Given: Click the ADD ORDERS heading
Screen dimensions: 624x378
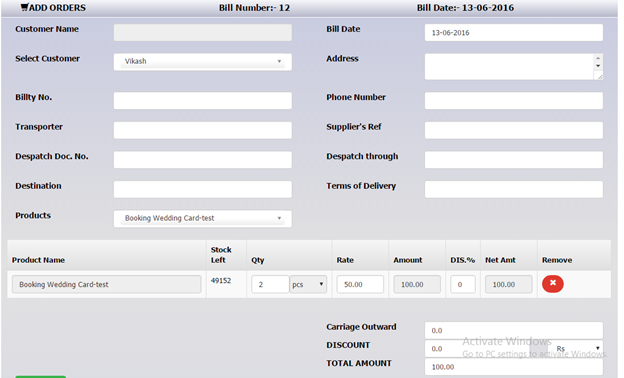Looking at the screenshot, I should [x=57, y=8].
